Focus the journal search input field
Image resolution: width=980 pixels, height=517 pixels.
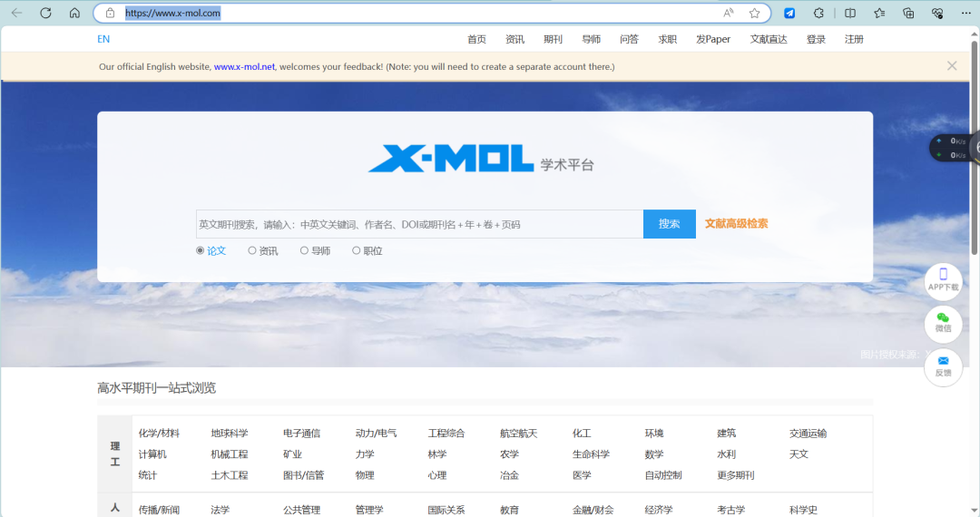[x=419, y=224]
